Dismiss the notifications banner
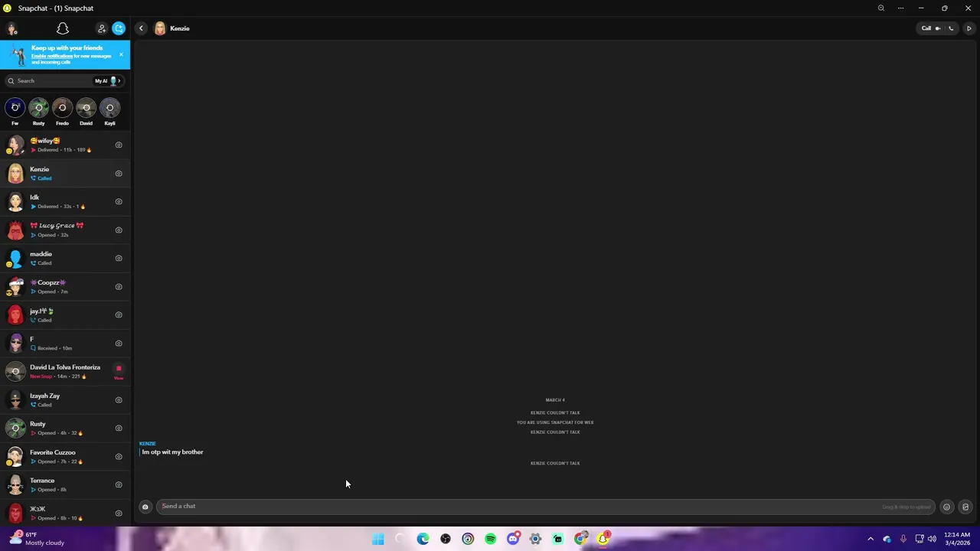 pyautogui.click(x=121, y=54)
